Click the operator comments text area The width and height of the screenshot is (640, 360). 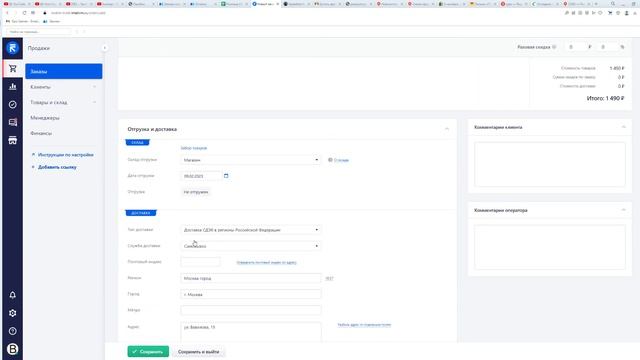click(549, 247)
